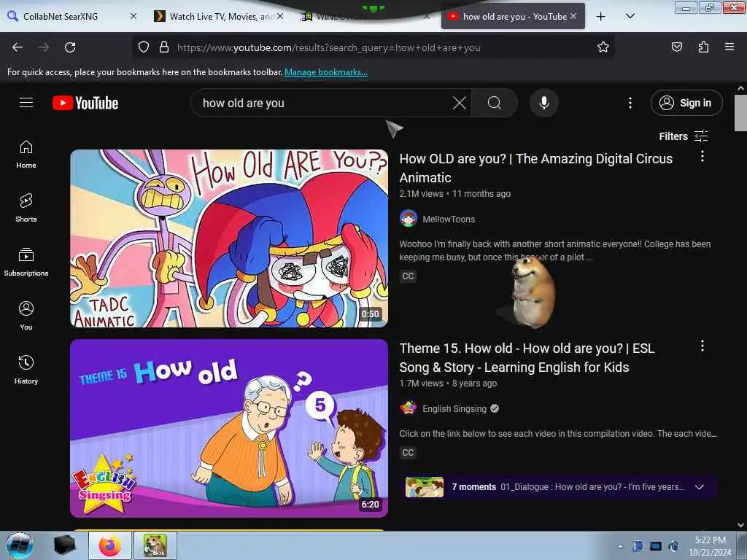Click the 7 moments preview thumbnail
747x560 pixels.
pos(425,487)
